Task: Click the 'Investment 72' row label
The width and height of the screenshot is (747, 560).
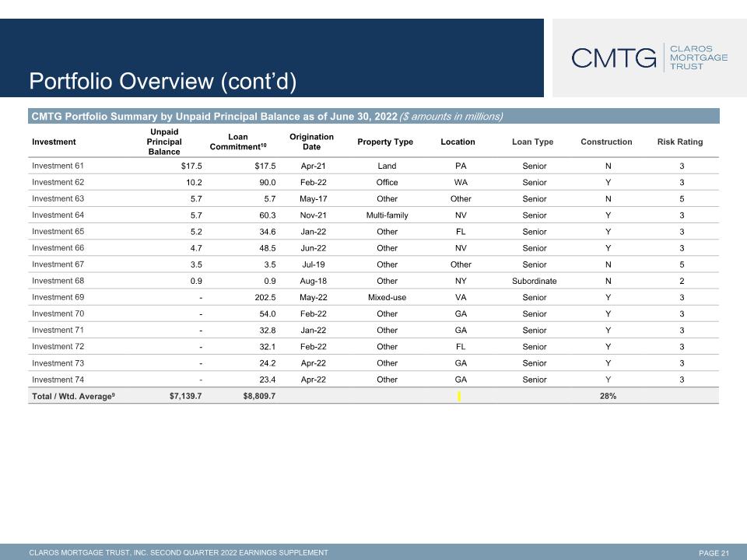Action: pos(58,347)
